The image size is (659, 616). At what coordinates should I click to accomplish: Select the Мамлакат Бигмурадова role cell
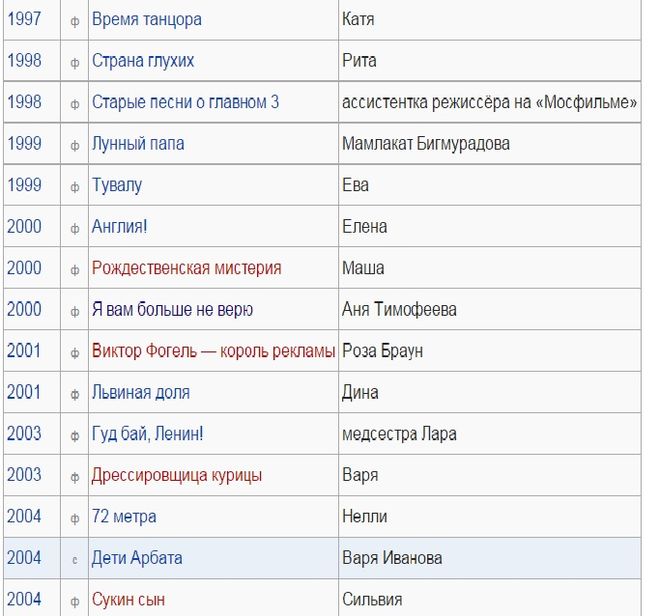click(490, 144)
